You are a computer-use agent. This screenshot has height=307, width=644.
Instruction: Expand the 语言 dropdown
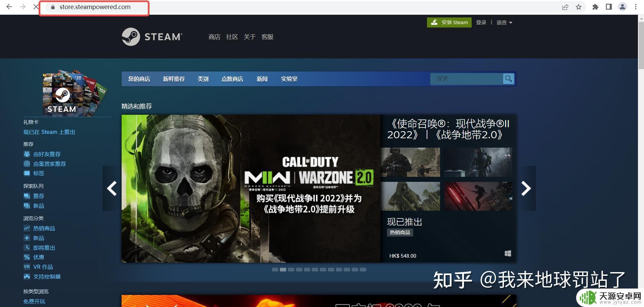(504, 22)
